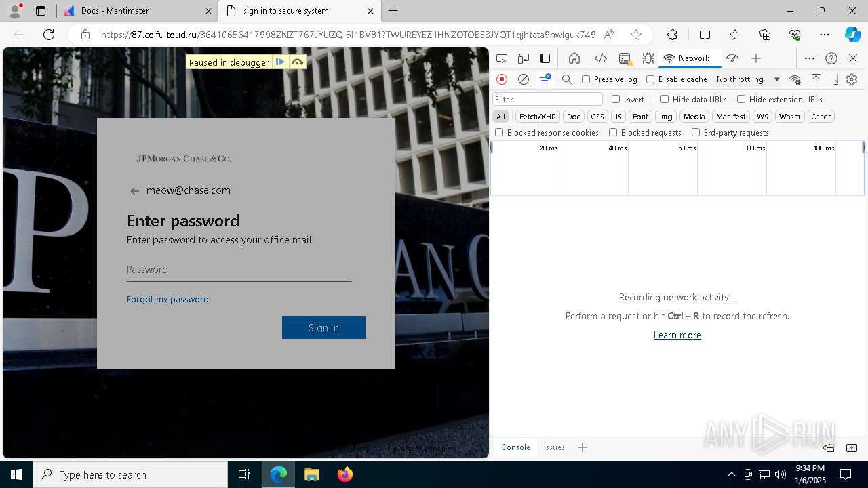Open network conditions wifi-gear icon
The width and height of the screenshot is (868, 488).
(x=795, y=79)
